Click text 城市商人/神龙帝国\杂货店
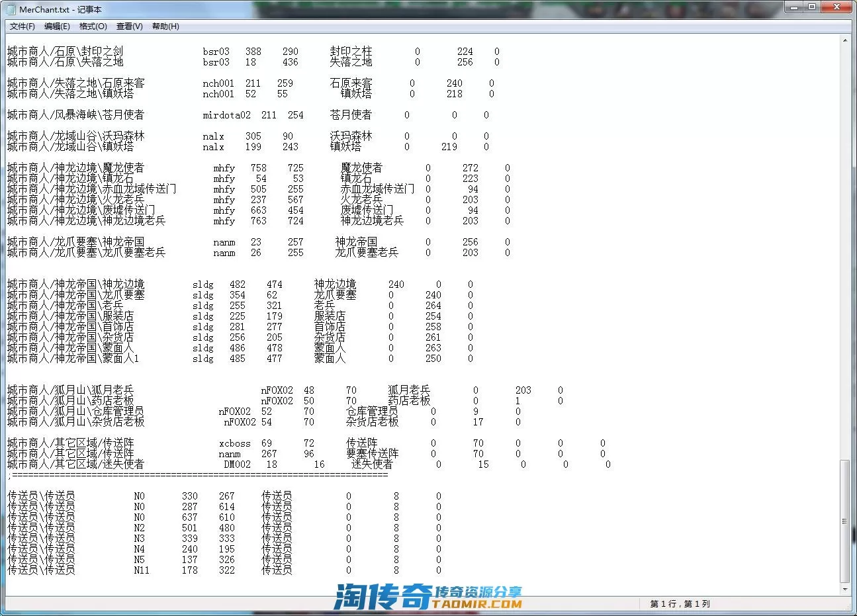The image size is (857, 616). pos(70,337)
